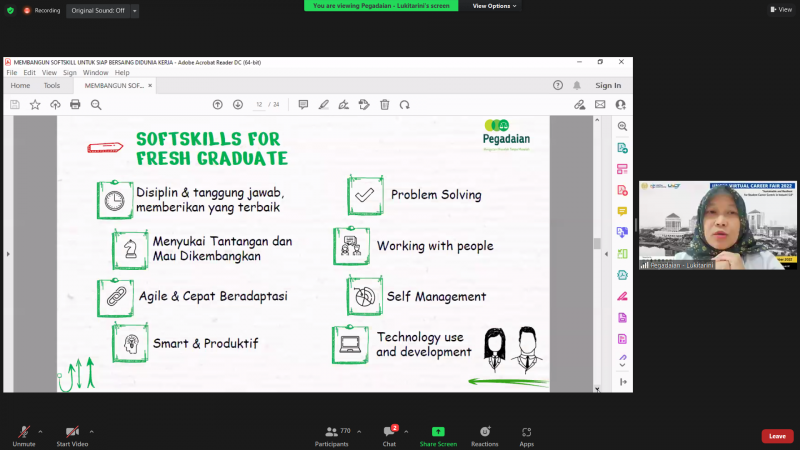The image size is (800, 450).
Task: Toggle Original Sound setting
Action: (x=99, y=10)
